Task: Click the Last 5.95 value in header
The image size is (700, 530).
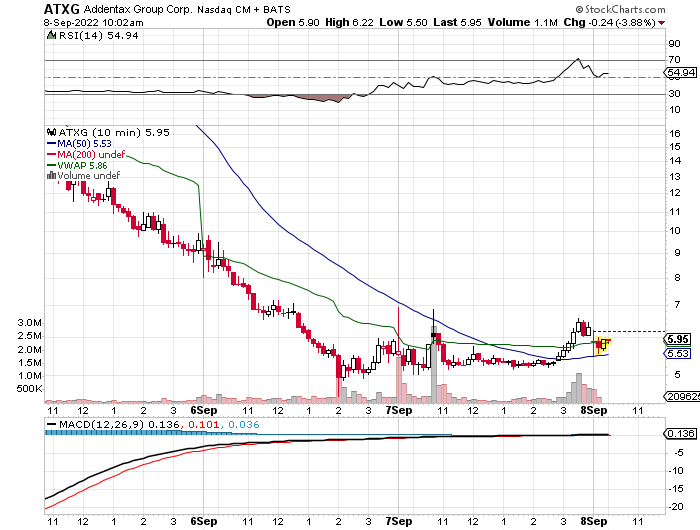Action: [x=457, y=22]
